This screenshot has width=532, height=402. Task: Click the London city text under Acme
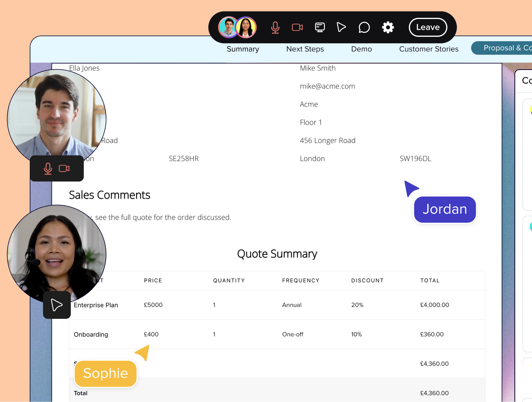coord(312,159)
